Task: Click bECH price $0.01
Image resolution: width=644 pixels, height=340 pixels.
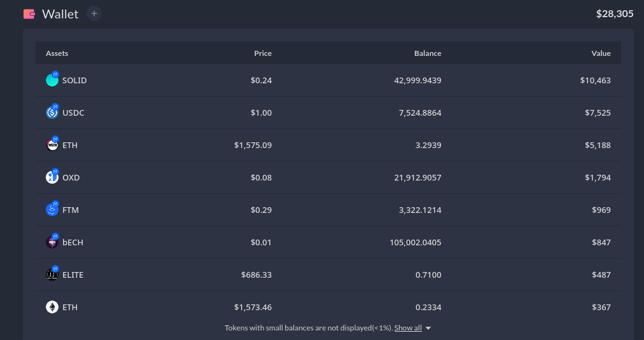Action: 261,242
